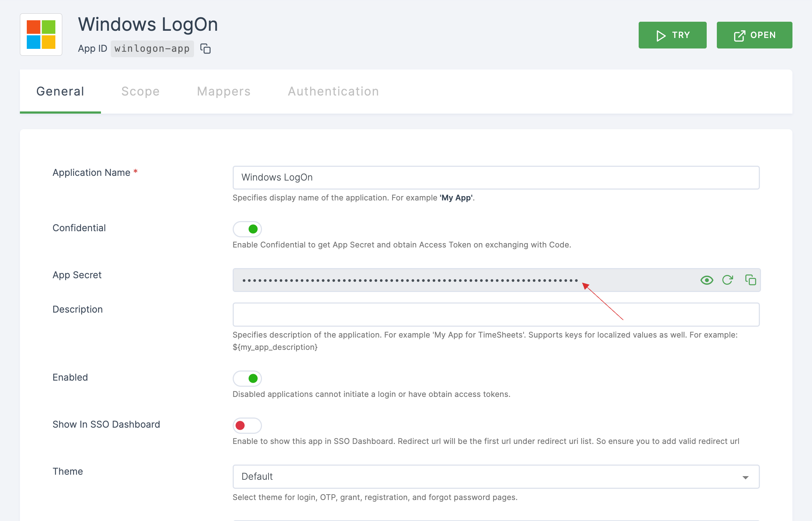Screen dimensions: 812x521
Task: Copy the App Secret to clipboard
Action: click(x=750, y=280)
